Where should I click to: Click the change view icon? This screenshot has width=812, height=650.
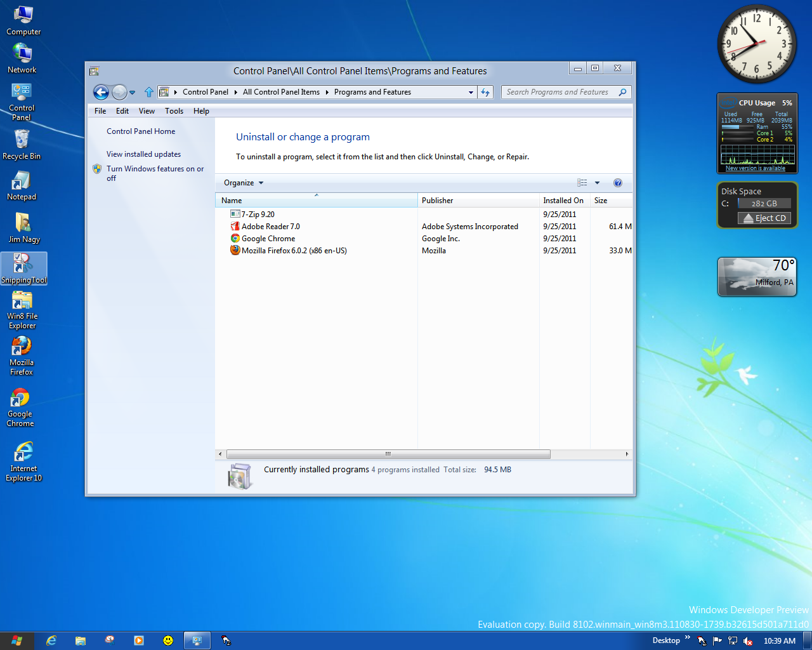click(x=582, y=183)
